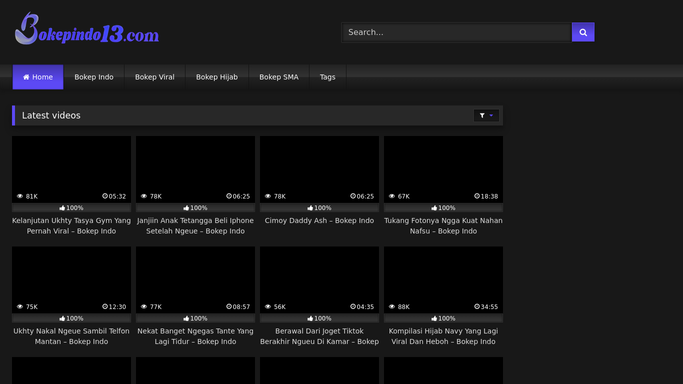The width and height of the screenshot is (683, 384).
Task: Expand the small arrow next to the filter funnel
Action: point(491,115)
